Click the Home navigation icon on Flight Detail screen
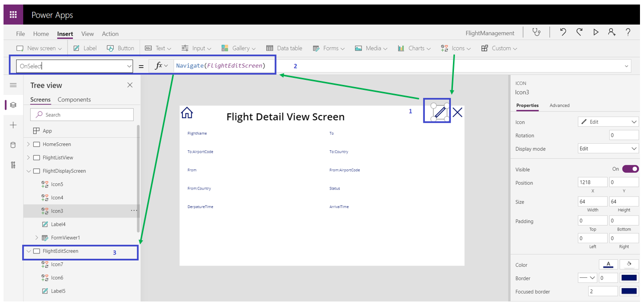 [x=187, y=113]
